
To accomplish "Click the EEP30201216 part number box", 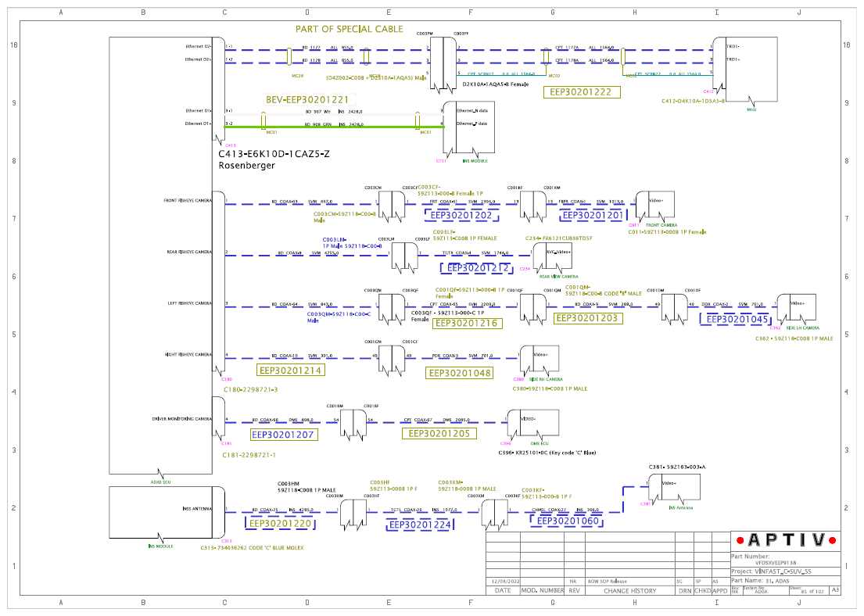I will pos(467,324).
